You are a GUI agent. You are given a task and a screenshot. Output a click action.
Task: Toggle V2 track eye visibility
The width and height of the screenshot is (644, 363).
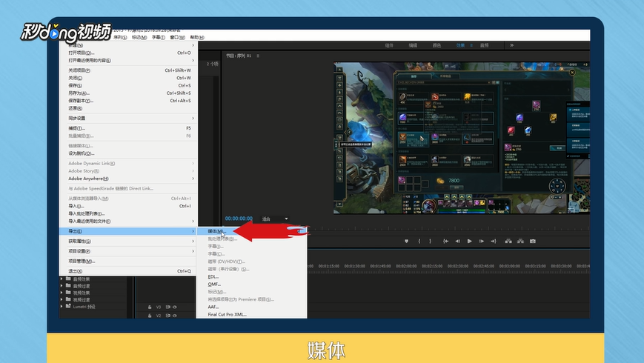tap(175, 316)
